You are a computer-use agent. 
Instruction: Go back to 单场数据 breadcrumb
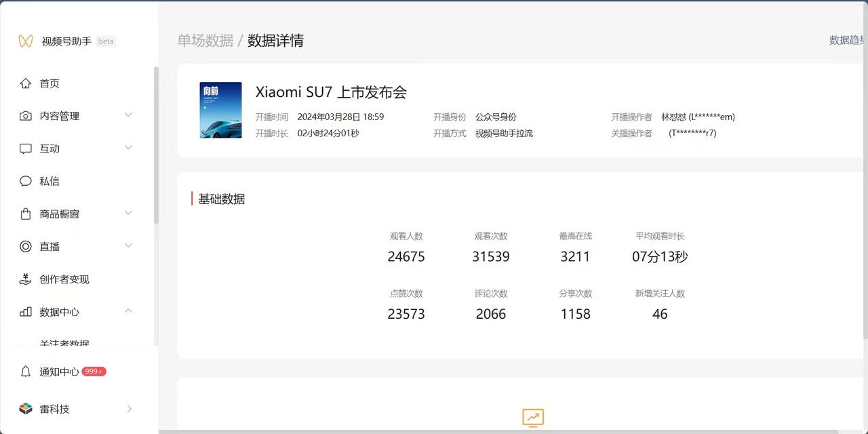pyautogui.click(x=205, y=41)
